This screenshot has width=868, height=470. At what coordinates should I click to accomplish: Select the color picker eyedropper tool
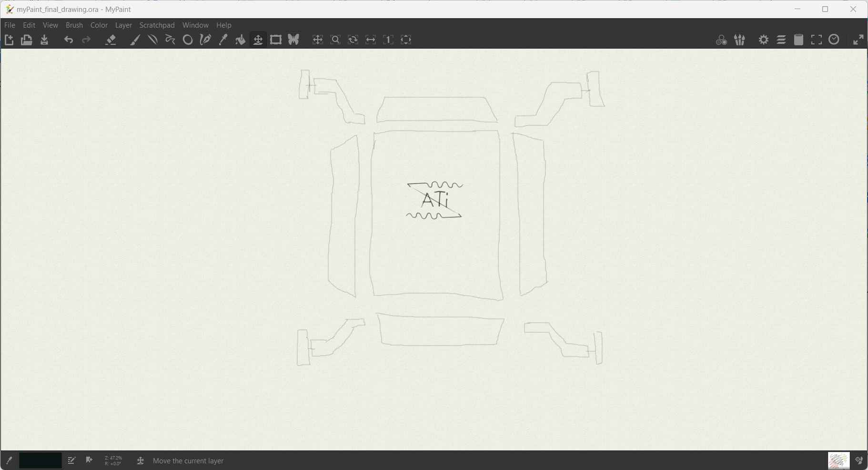[x=223, y=40]
